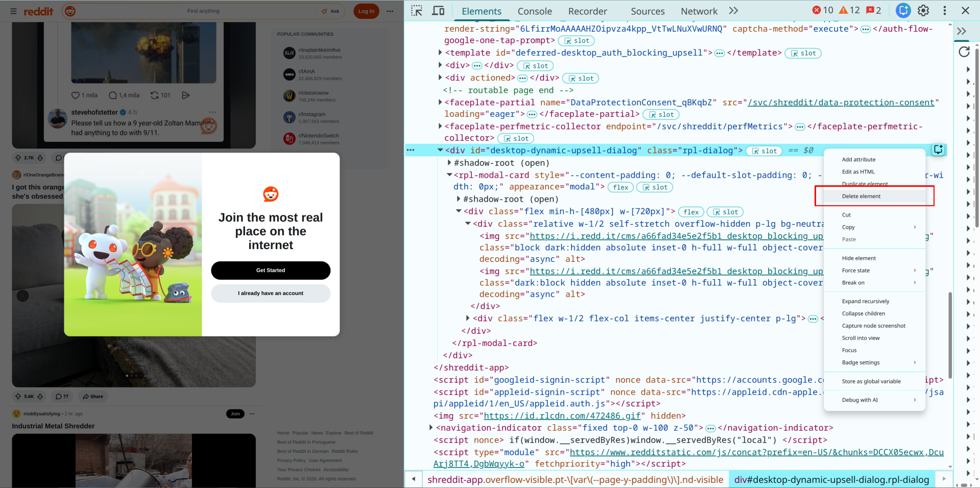Open the r/classicwow community avatar

[290, 96]
